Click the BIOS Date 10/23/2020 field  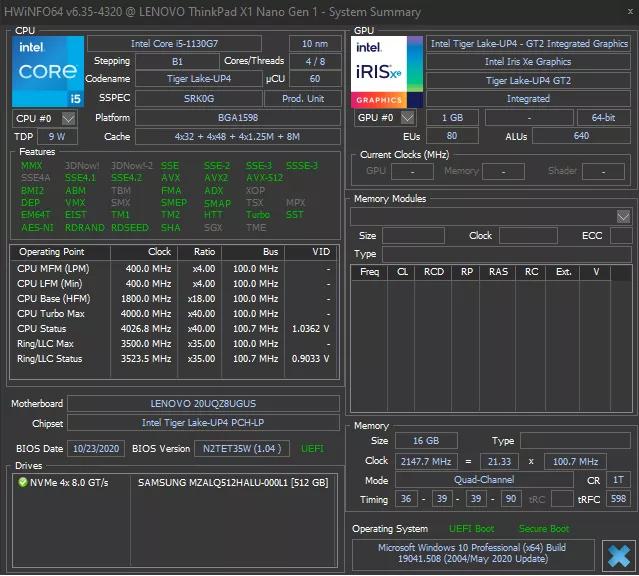coord(96,449)
